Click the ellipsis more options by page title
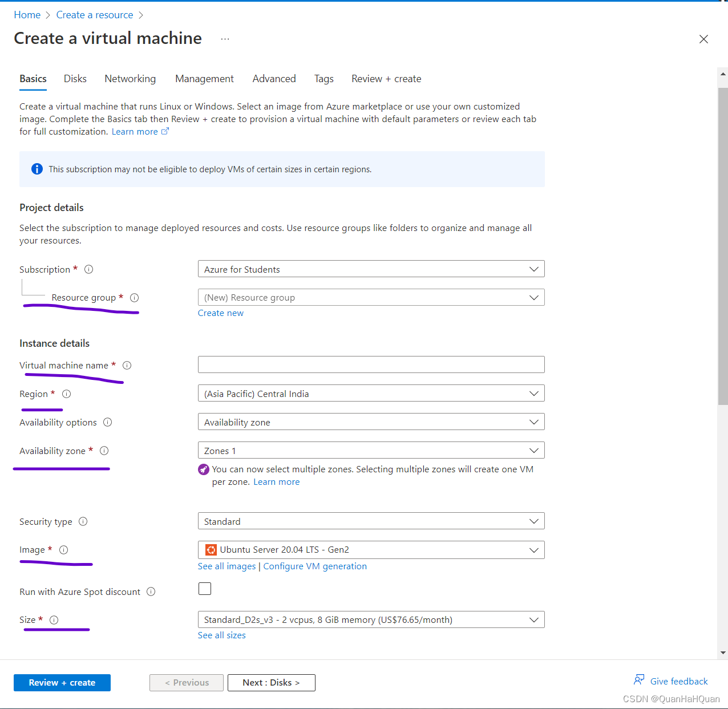Image resolution: width=728 pixels, height=709 pixels. pos(225,39)
